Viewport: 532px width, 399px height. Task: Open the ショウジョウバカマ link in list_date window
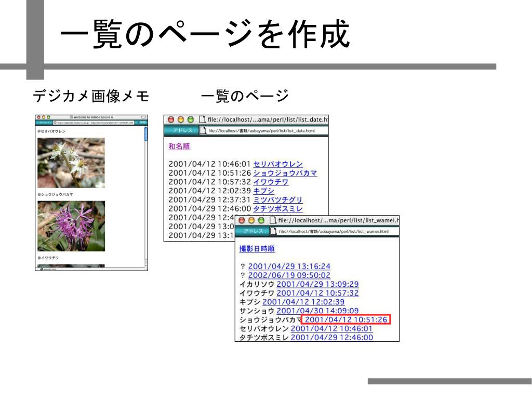pyautogui.click(x=285, y=172)
